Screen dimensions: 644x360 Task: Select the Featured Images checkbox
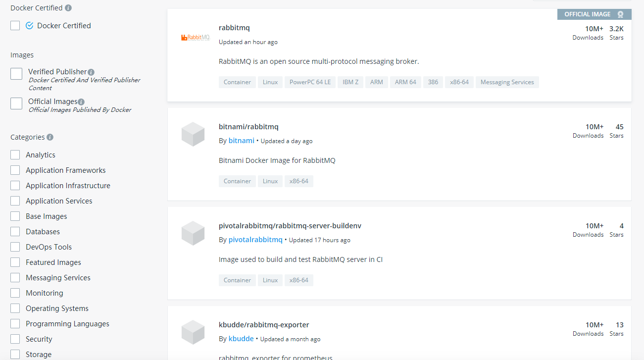point(15,262)
